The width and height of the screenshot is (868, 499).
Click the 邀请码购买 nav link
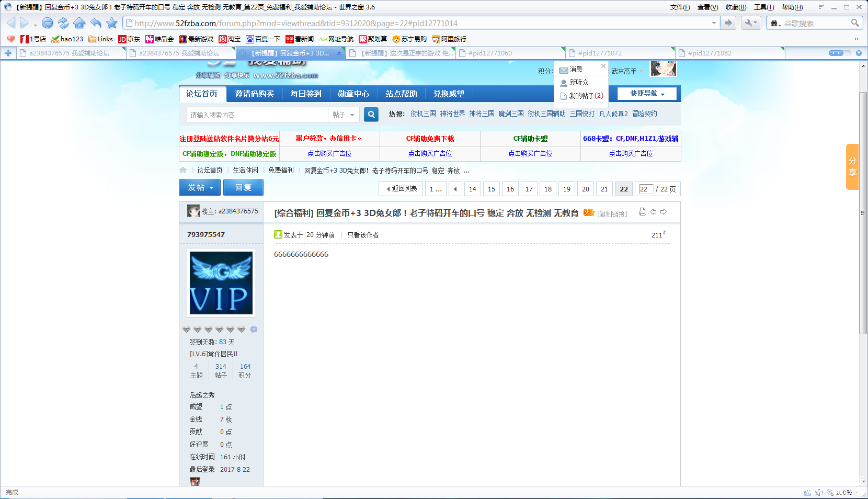(254, 94)
